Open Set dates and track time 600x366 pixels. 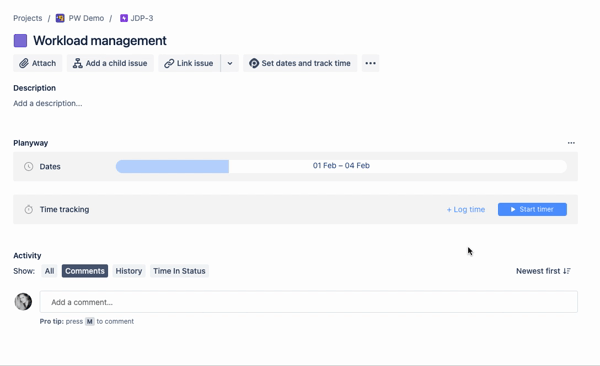[300, 63]
